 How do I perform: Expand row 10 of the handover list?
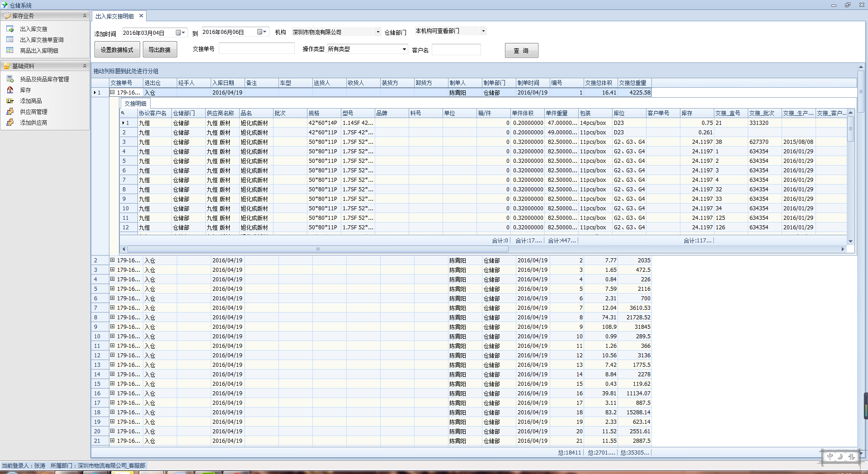coord(112,336)
